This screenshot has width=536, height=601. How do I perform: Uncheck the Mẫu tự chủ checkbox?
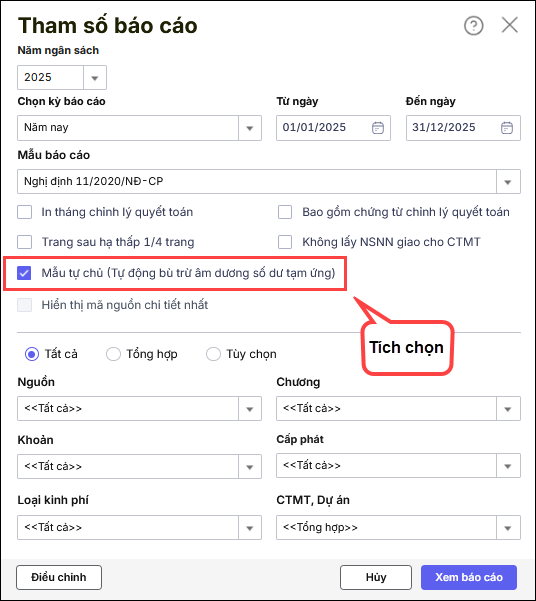24,273
